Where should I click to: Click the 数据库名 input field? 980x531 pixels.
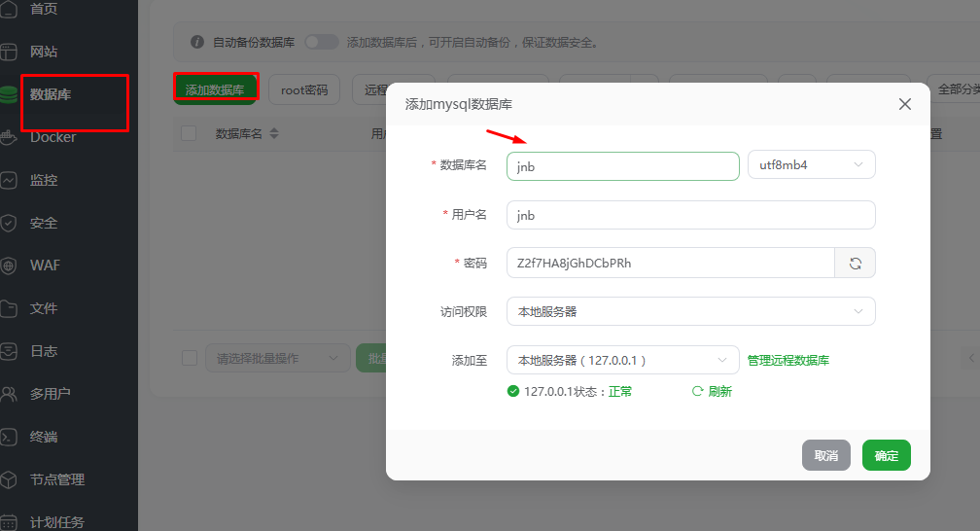click(x=622, y=166)
